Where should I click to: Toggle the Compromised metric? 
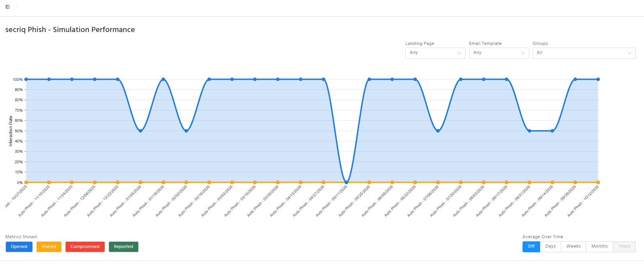pos(85,247)
